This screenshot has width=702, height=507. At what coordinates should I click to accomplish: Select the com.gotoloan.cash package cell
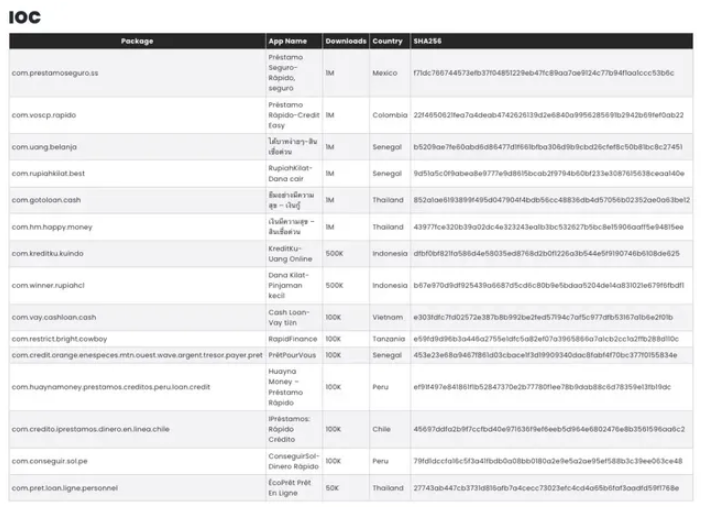tap(47, 200)
